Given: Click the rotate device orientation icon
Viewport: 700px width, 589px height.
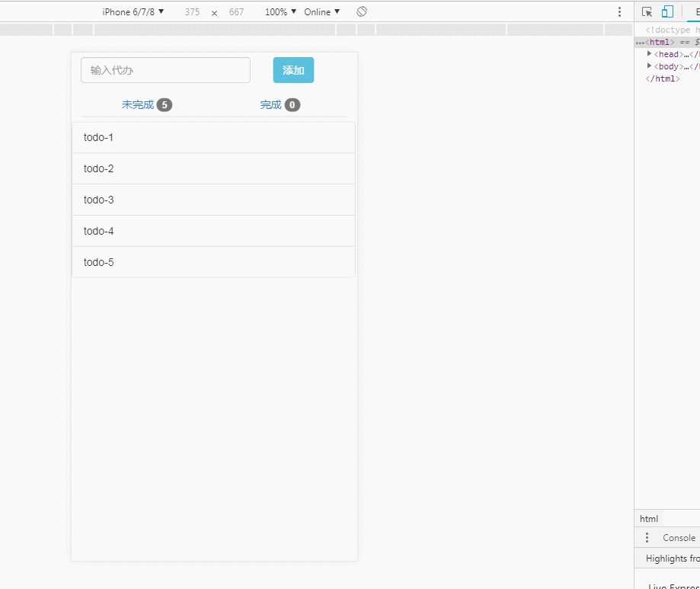Looking at the screenshot, I should coord(362,12).
